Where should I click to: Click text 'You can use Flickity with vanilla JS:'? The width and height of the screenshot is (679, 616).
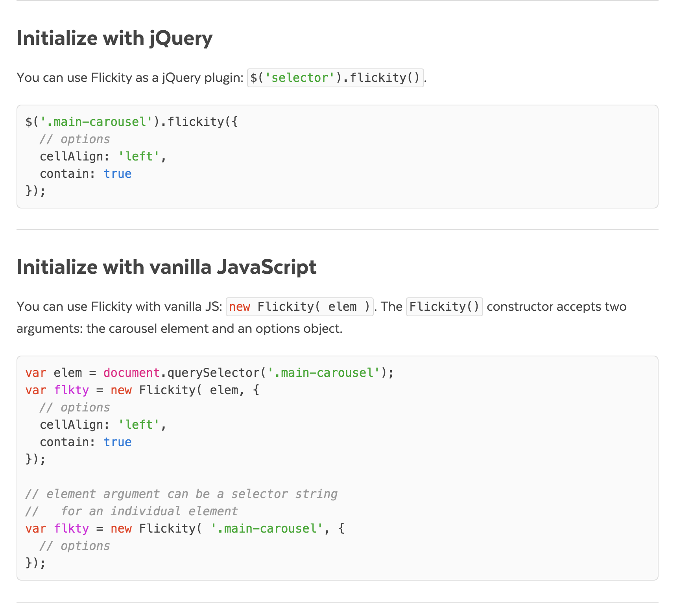point(120,306)
